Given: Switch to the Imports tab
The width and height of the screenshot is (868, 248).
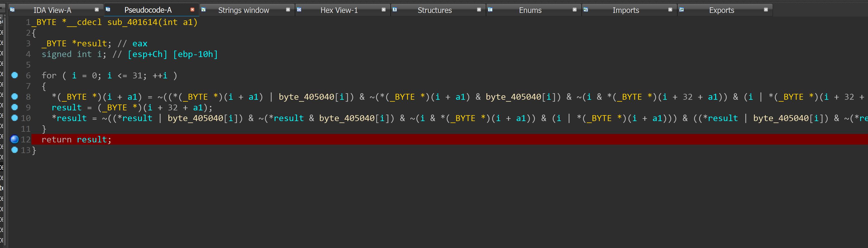Looking at the screenshot, I should pos(625,10).
